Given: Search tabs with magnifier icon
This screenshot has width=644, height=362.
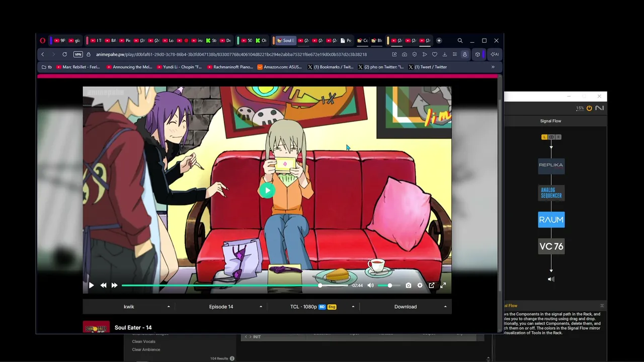Looking at the screenshot, I should pyautogui.click(x=460, y=41).
